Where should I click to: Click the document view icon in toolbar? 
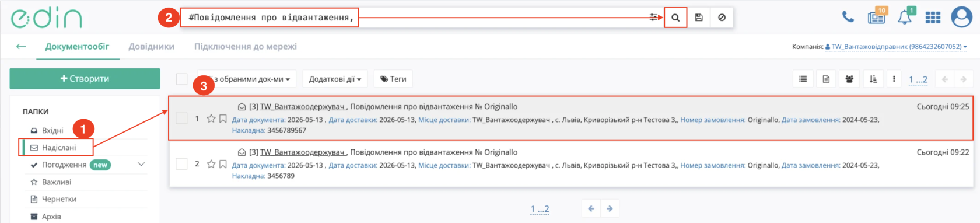point(826,79)
